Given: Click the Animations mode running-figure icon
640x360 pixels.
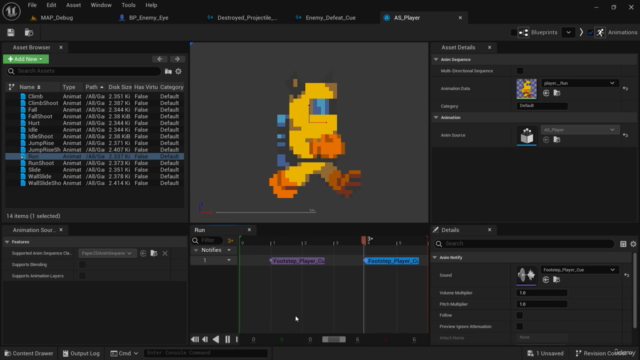Looking at the screenshot, I should 600,33.
